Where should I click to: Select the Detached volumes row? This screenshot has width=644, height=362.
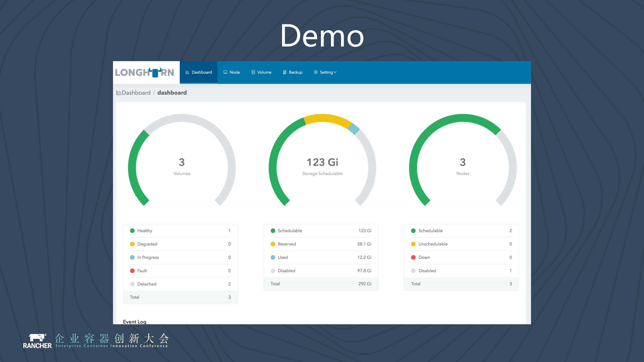[x=180, y=284]
